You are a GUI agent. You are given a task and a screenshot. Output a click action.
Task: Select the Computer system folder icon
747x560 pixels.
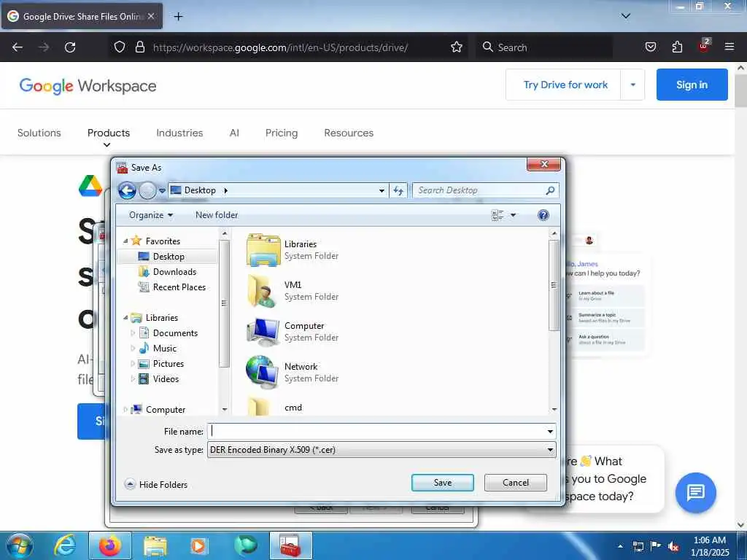coord(263,332)
